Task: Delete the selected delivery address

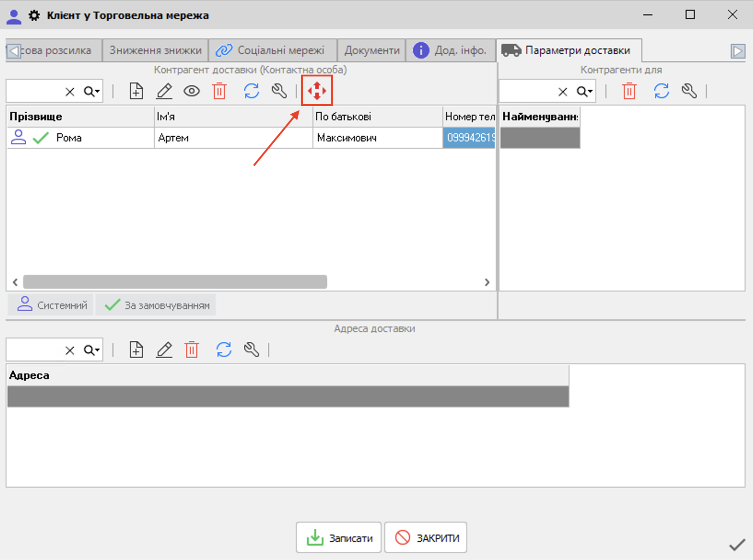Action: 192,350
